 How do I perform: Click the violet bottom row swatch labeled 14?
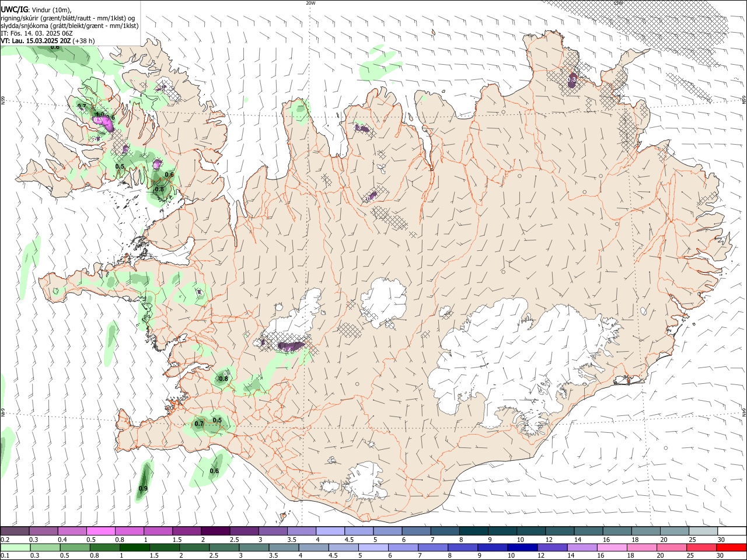[581, 547]
